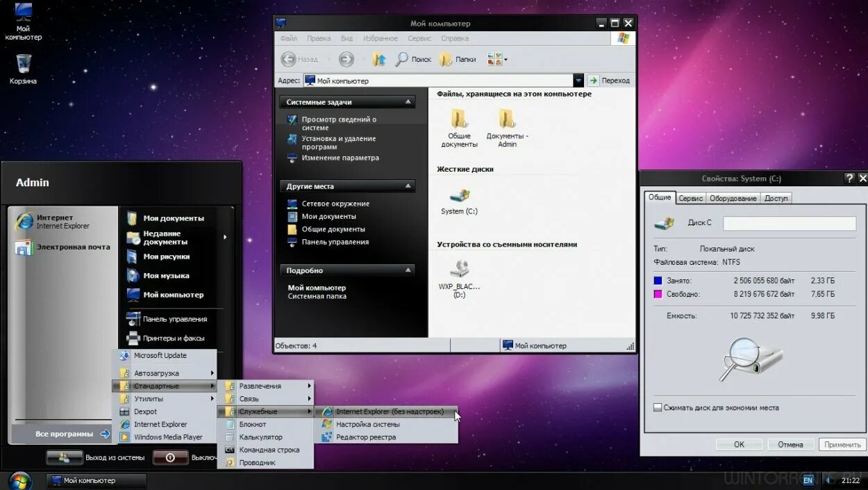Expand the Развлечения submenu

(309, 386)
